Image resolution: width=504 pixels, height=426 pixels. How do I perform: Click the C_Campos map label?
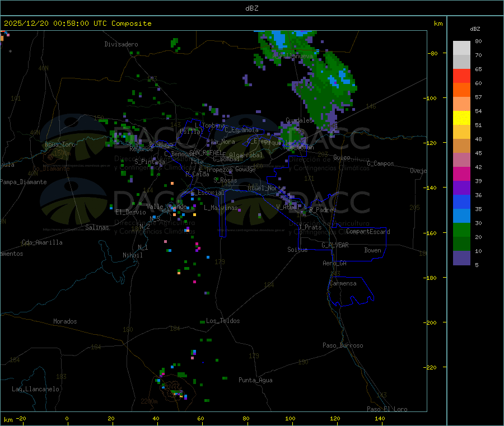[381, 163]
